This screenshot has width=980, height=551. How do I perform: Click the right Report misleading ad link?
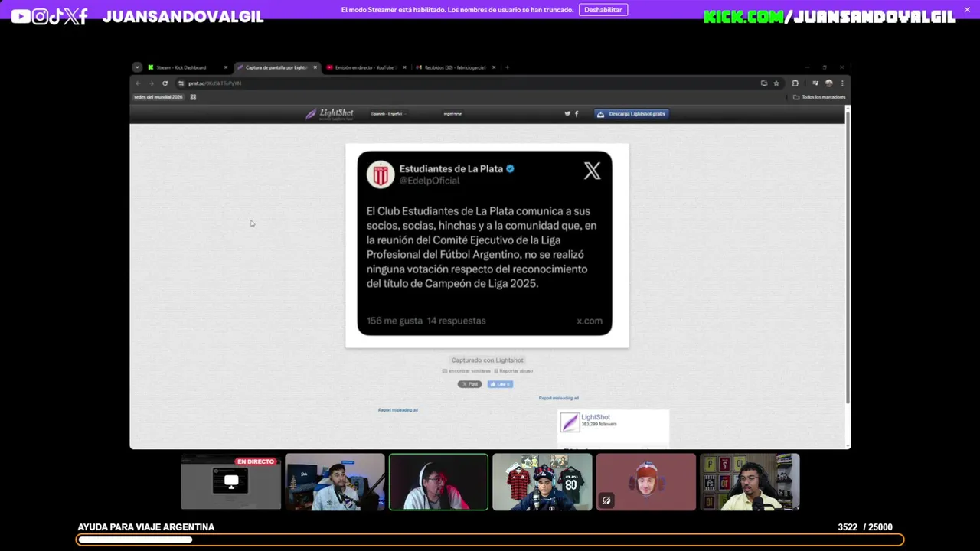tap(559, 398)
